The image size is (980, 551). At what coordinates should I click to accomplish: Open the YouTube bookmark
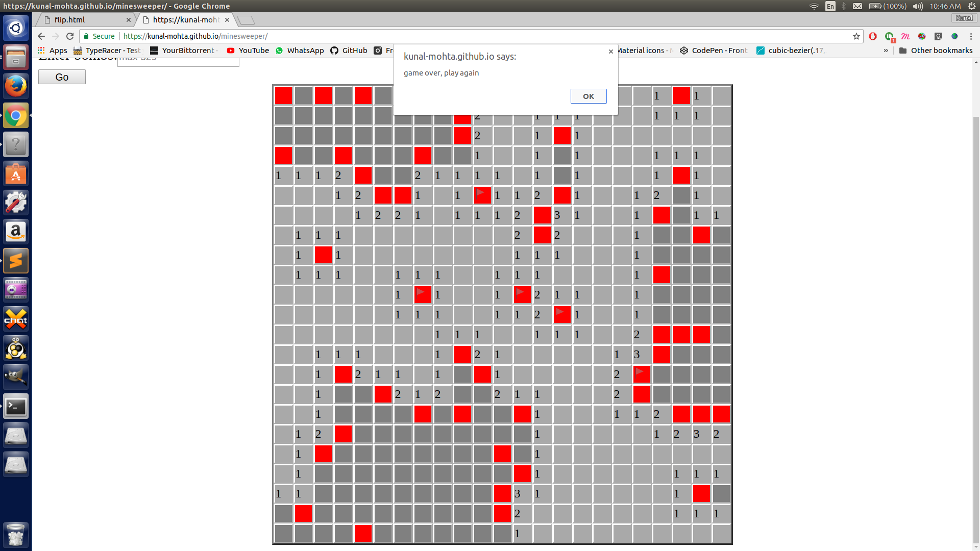pos(248,51)
